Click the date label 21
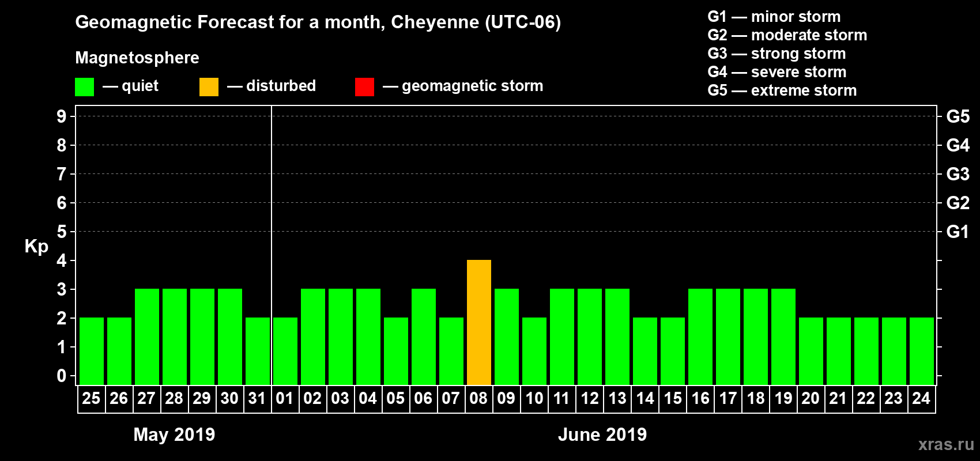Image resolution: width=980 pixels, height=461 pixels. pyautogui.click(x=838, y=398)
